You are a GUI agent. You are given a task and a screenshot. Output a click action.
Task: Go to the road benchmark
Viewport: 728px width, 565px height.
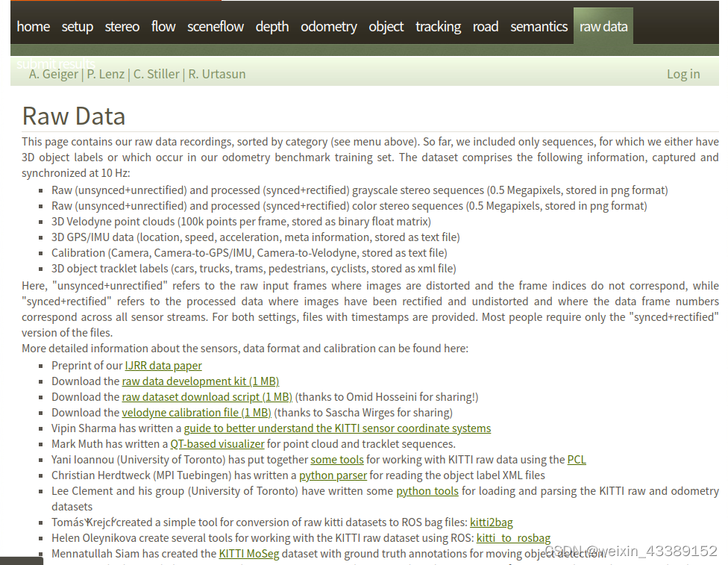point(486,26)
